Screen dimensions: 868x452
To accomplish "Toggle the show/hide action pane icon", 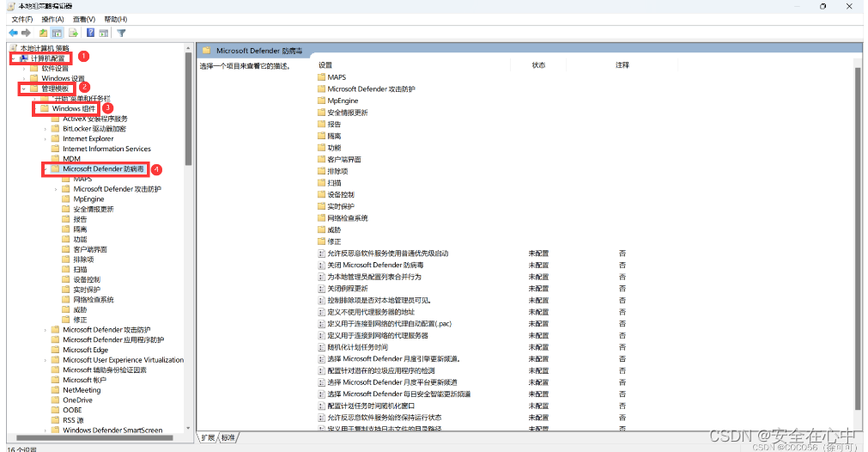I will [x=104, y=34].
